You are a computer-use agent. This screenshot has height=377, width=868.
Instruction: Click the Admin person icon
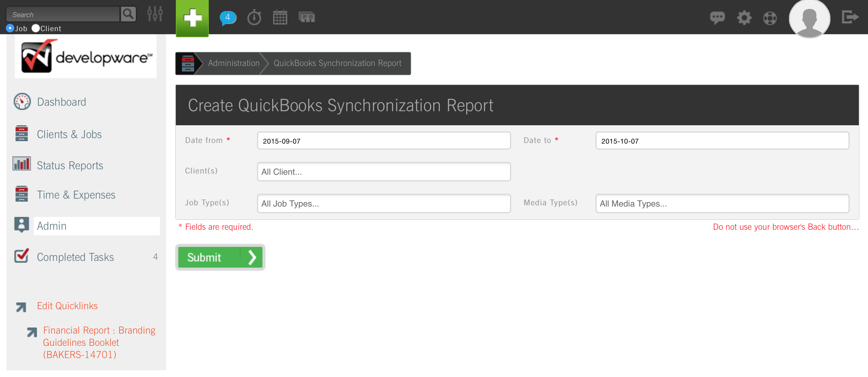pyautogui.click(x=22, y=225)
